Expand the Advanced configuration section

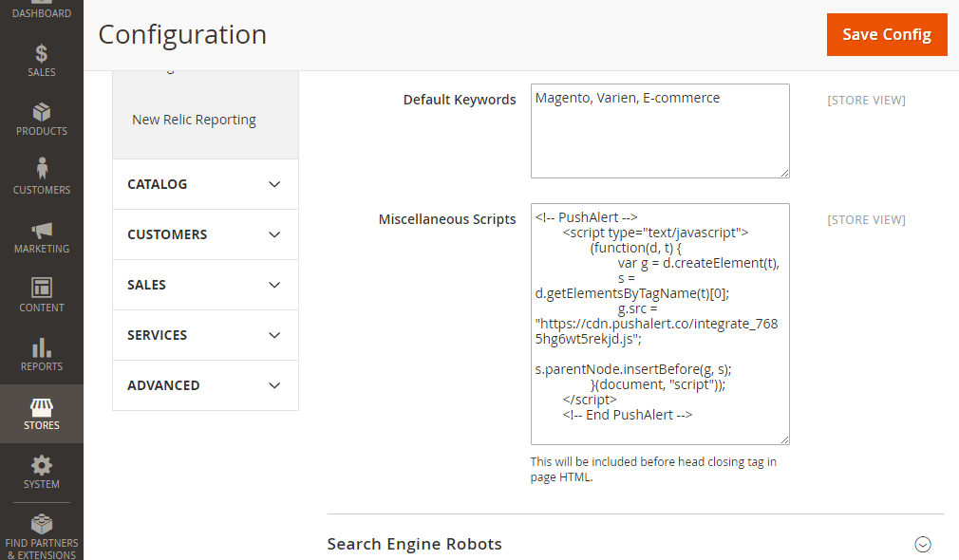click(205, 385)
